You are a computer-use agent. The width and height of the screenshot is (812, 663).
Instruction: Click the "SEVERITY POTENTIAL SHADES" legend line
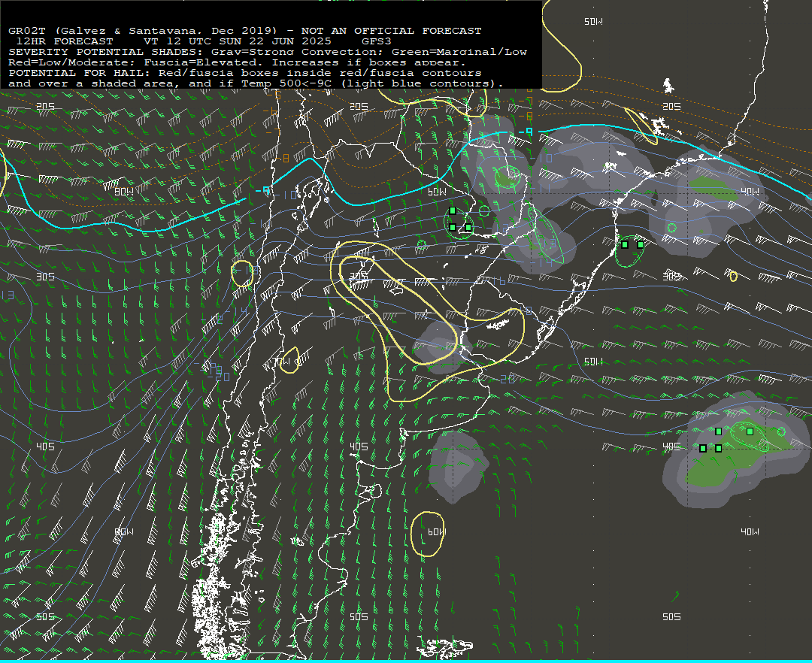(267, 52)
